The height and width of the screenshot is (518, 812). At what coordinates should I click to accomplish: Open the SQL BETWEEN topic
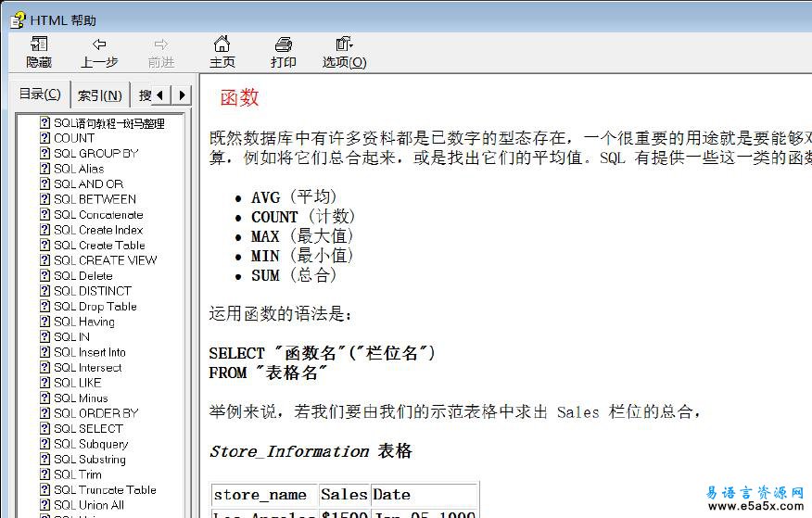[95, 199]
